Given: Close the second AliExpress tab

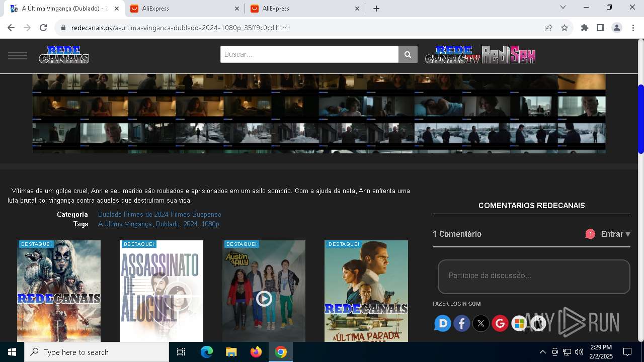Looking at the screenshot, I should click(x=357, y=9).
